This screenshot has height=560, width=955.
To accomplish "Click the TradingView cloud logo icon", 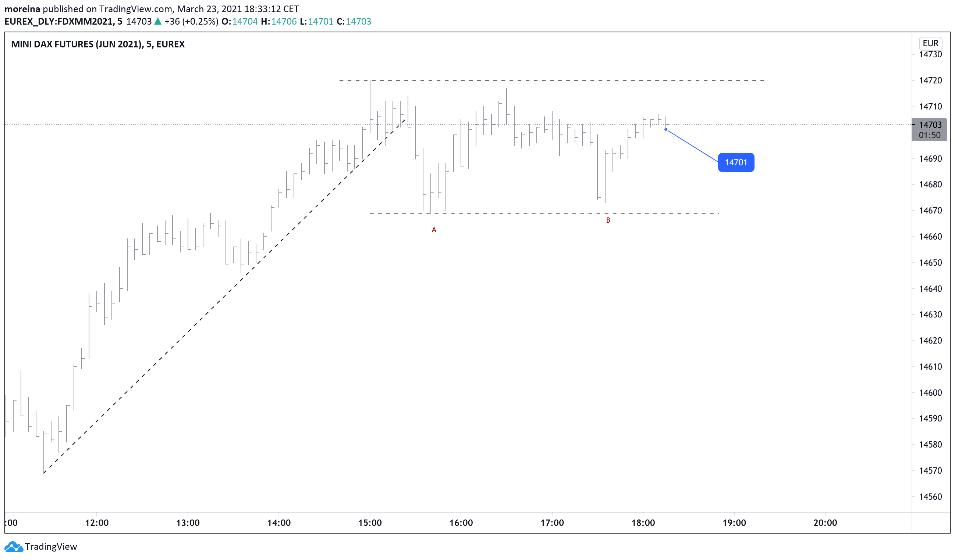I will [14, 547].
